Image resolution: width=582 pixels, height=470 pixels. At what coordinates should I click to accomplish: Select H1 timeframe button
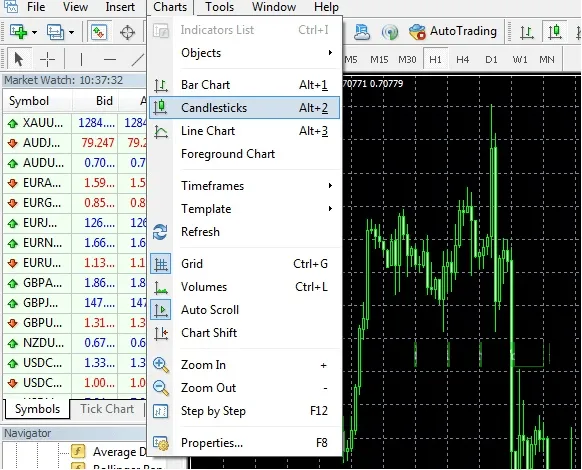[435, 59]
